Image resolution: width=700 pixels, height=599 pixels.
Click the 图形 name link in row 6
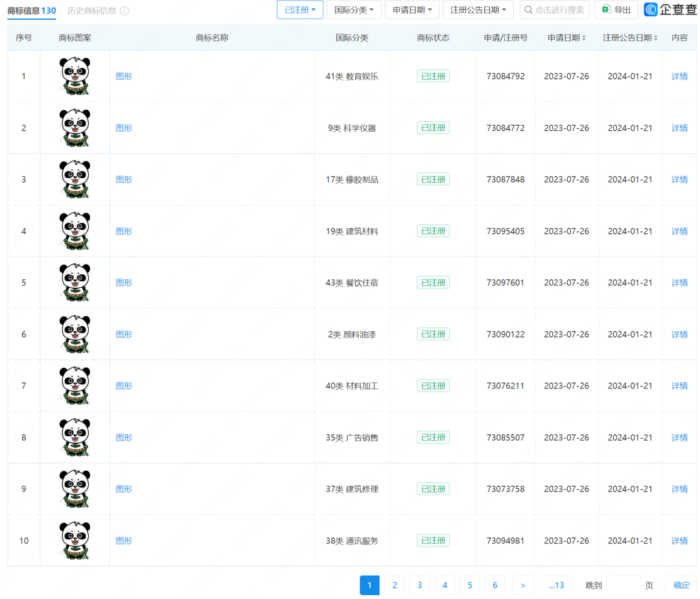coord(124,335)
